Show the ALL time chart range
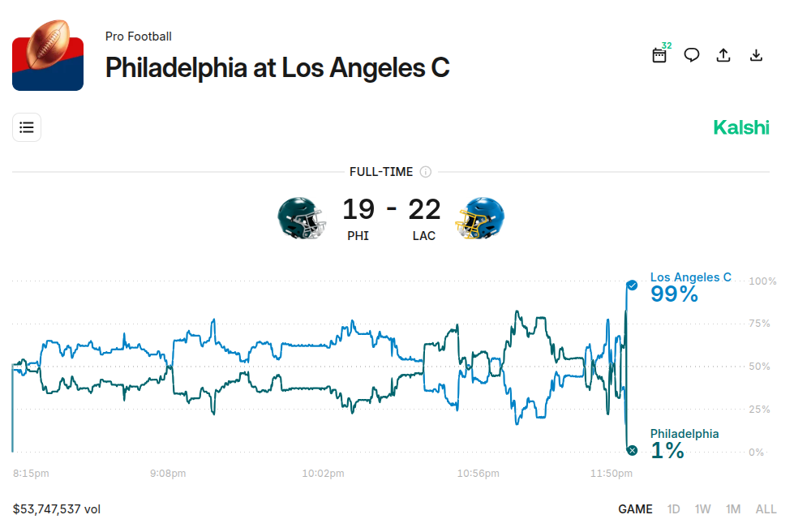This screenshot has width=794, height=532. 766,509
